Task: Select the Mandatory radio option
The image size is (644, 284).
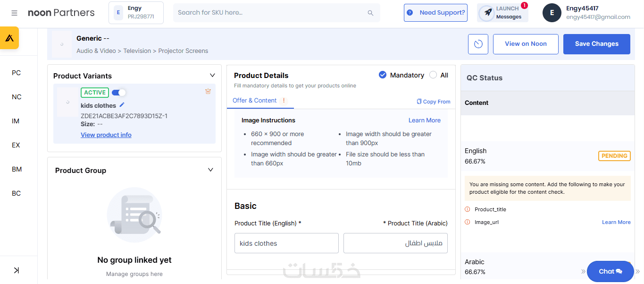Action: (x=383, y=75)
